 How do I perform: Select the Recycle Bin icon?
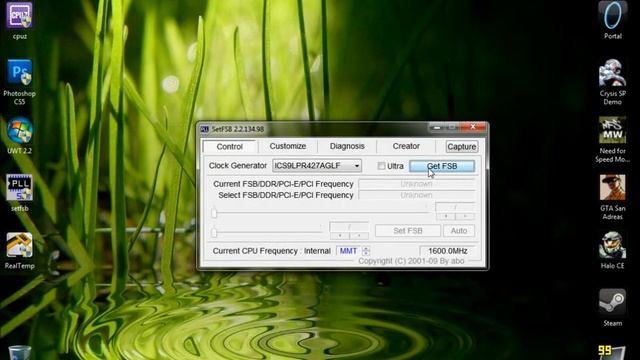tap(19, 352)
